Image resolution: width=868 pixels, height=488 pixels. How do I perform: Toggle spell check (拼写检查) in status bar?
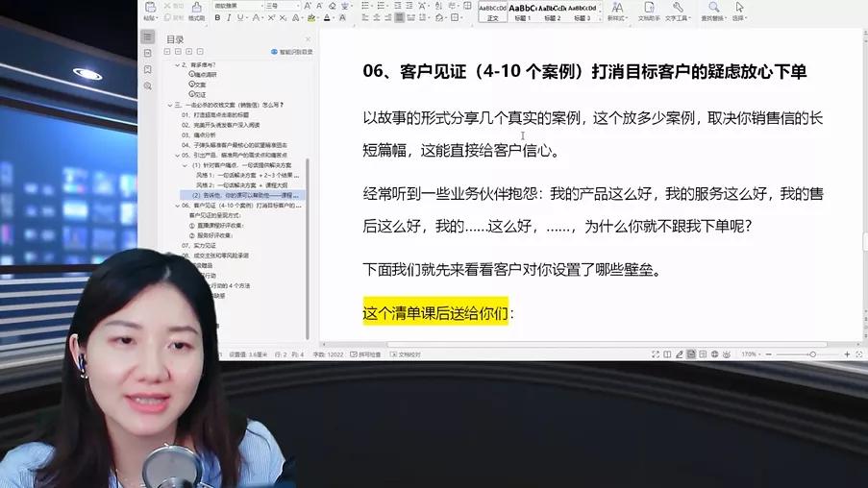pos(365,354)
